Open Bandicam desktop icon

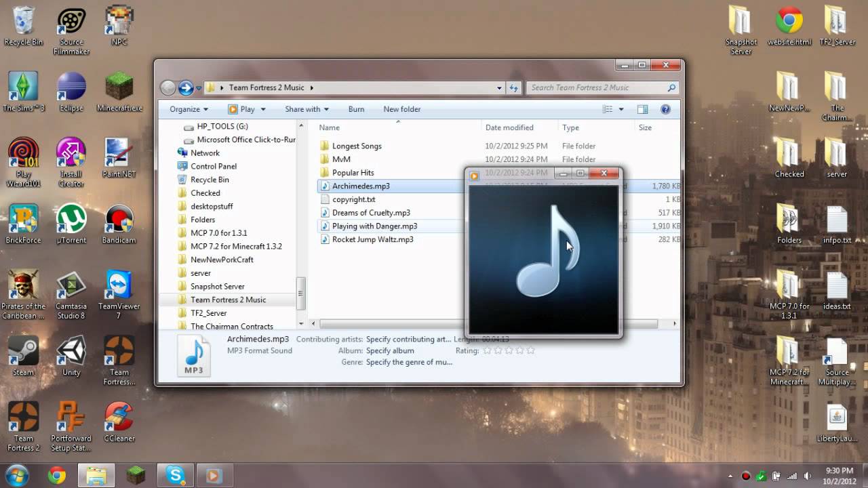tap(119, 224)
